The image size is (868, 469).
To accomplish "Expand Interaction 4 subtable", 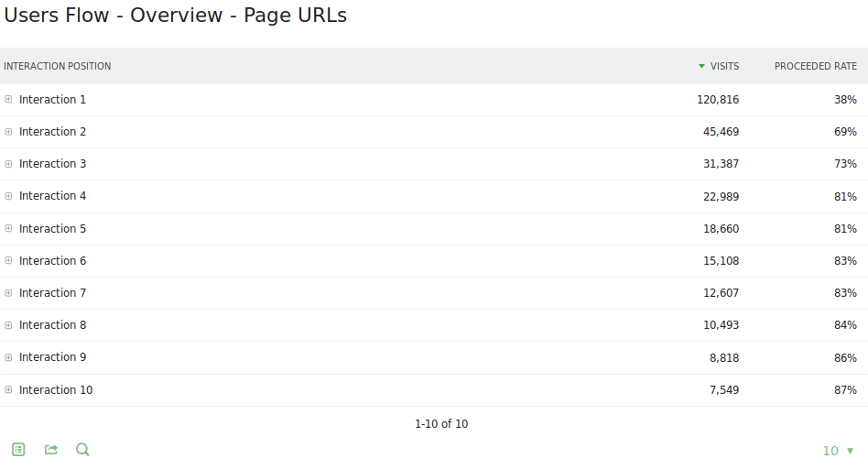I will point(8,196).
